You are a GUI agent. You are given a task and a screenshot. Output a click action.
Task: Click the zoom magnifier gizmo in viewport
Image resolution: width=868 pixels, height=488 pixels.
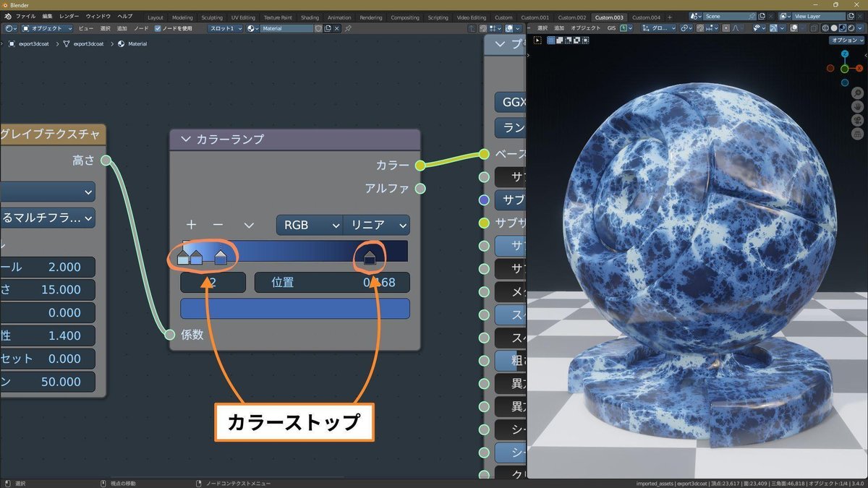[857, 93]
